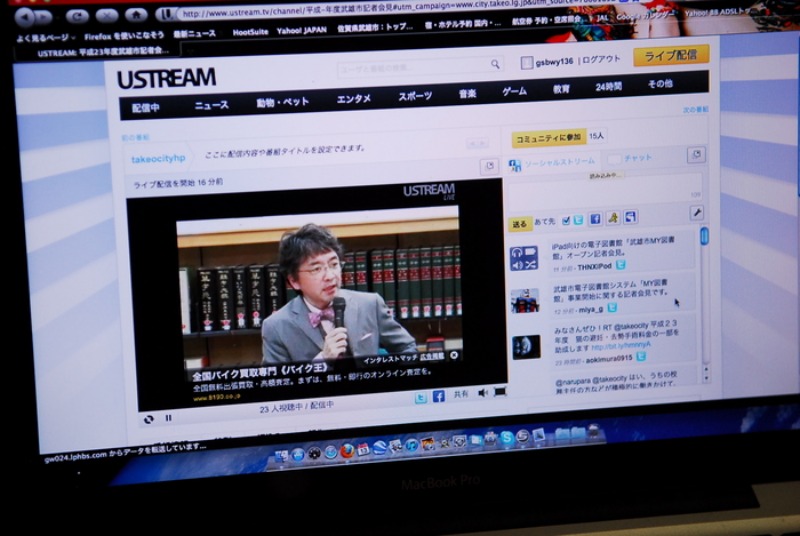Open the 24時間 category
Image resolution: width=800 pixels, height=536 pixels.
pyautogui.click(x=608, y=87)
